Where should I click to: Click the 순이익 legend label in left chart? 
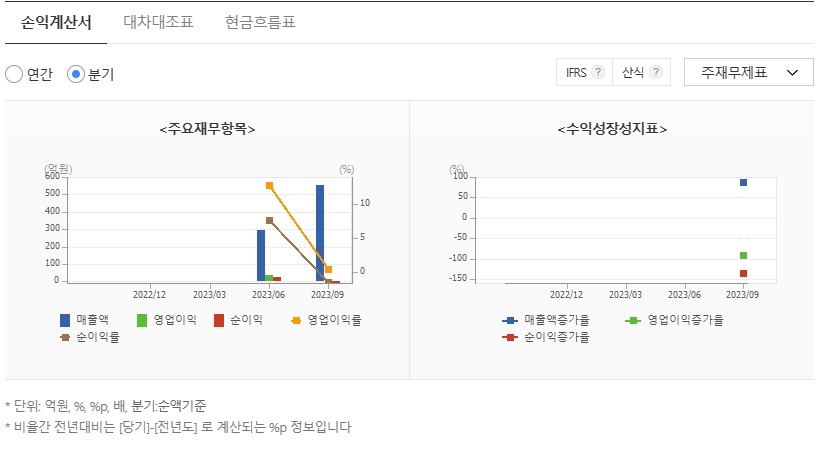[246, 320]
